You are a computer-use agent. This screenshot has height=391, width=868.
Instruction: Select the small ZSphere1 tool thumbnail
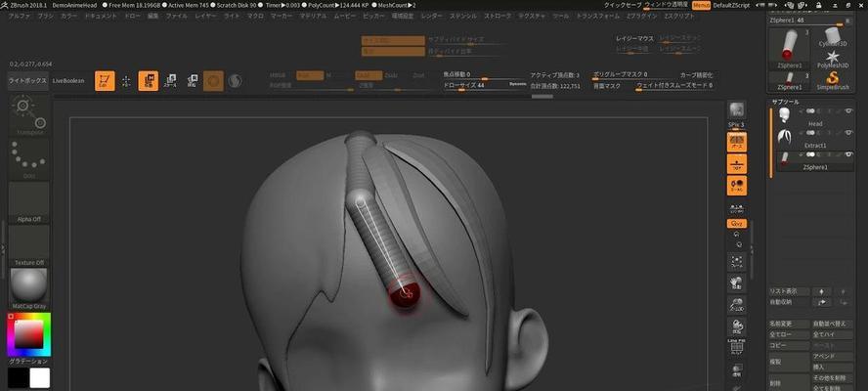coord(789,81)
